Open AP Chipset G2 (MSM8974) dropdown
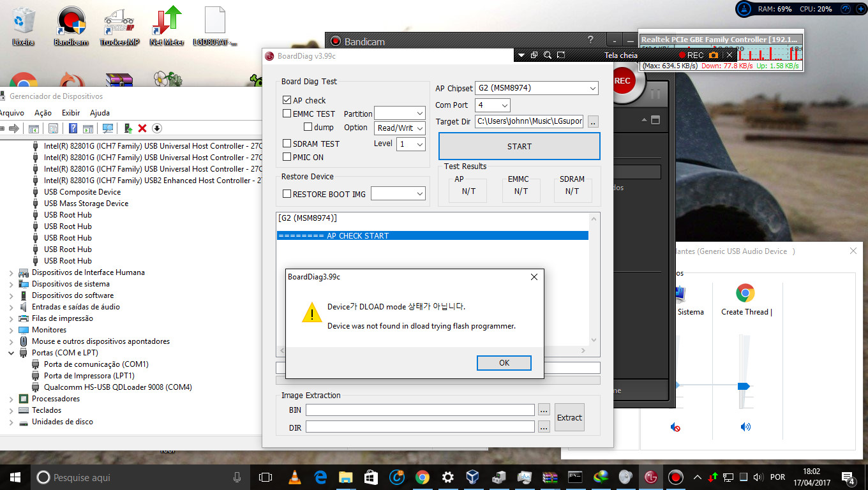The height and width of the screenshot is (490, 868). [537, 88]
